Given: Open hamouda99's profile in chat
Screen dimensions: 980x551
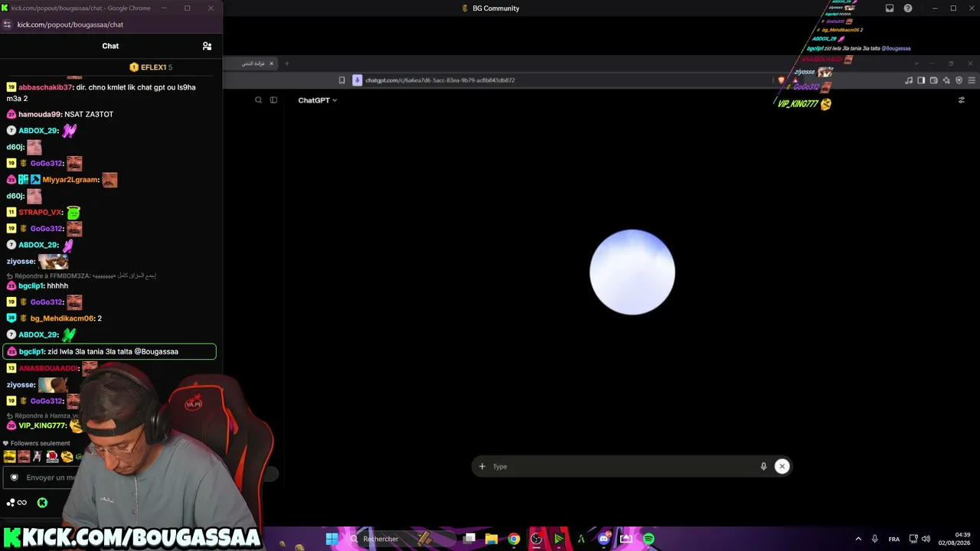Looking at the screenshot, I should tap(40, 114).
